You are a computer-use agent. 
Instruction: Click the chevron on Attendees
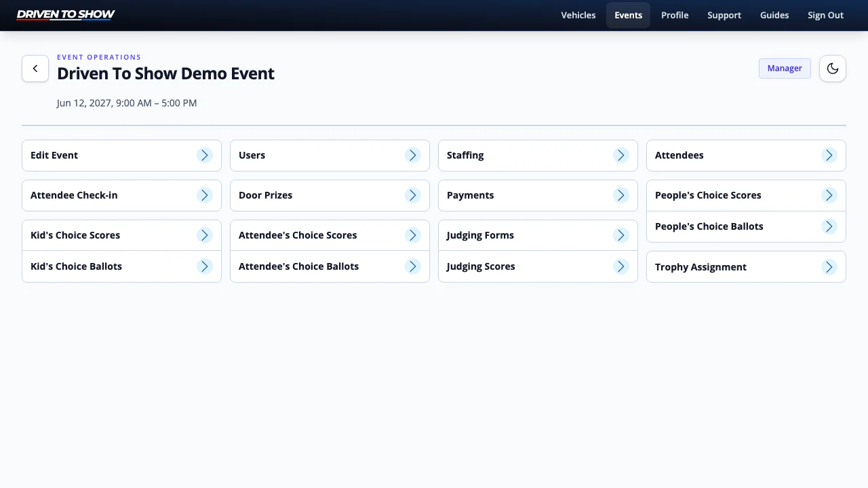pyautogui.click(x=829, y=155)
